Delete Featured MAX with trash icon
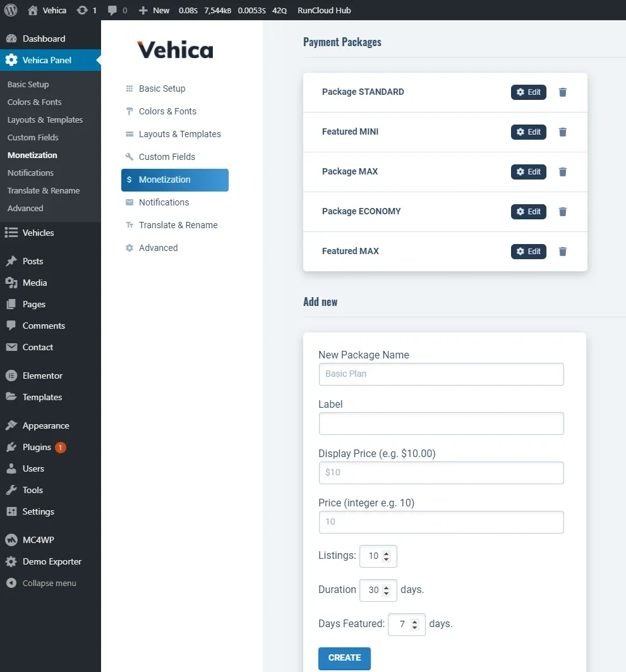The width and height of the screenshot is (626, 672). tap(563, 252)
